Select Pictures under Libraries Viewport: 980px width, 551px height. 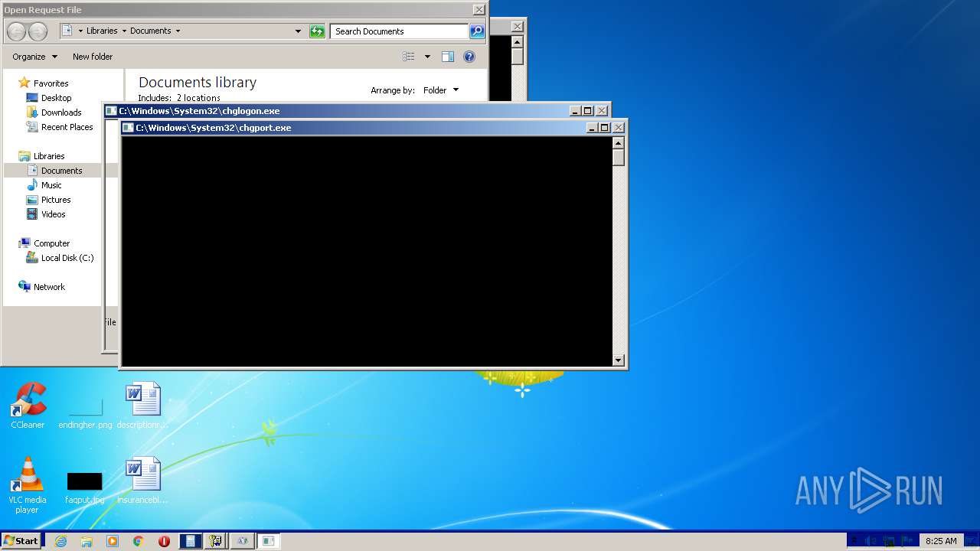tap(56, 200)
